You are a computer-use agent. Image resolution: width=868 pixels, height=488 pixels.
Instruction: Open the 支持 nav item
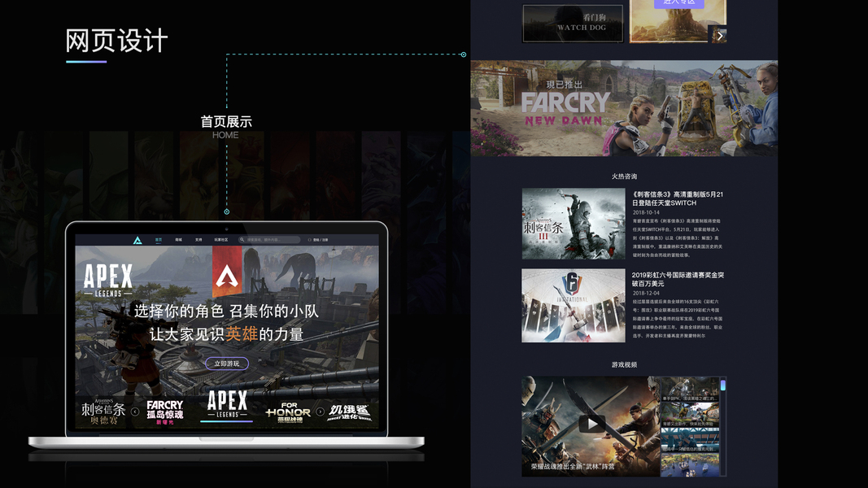point(198,240)
